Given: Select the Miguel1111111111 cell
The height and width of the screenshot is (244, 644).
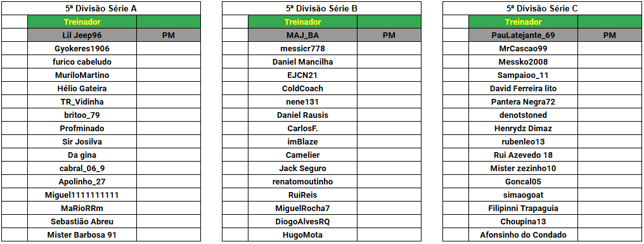Looking at the screenshot, I should 82,195.
